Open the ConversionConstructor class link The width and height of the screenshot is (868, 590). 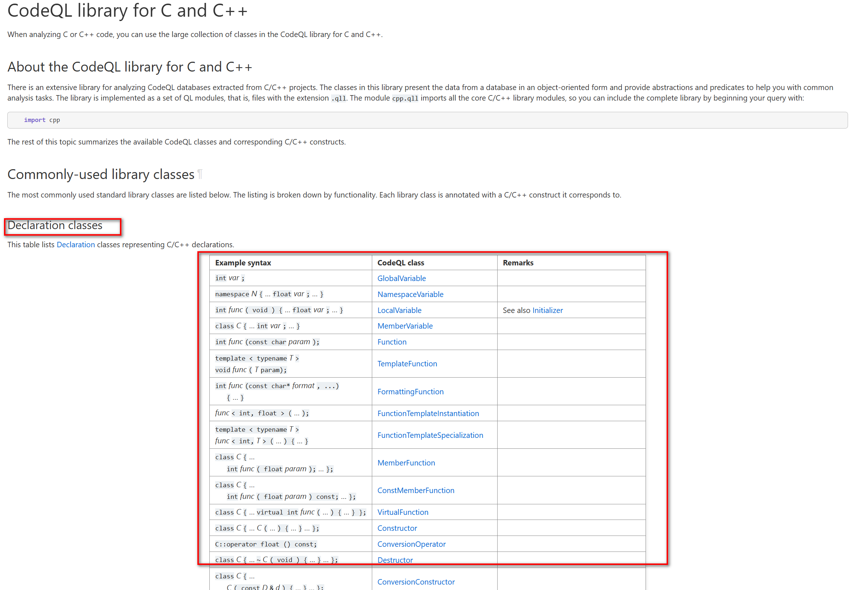coord(416,582)
